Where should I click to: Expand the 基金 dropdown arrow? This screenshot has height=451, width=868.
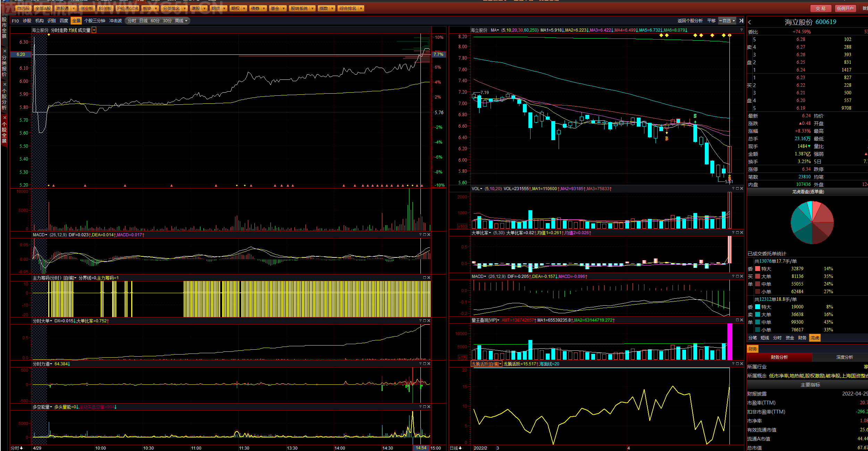[x=284, y=8]
